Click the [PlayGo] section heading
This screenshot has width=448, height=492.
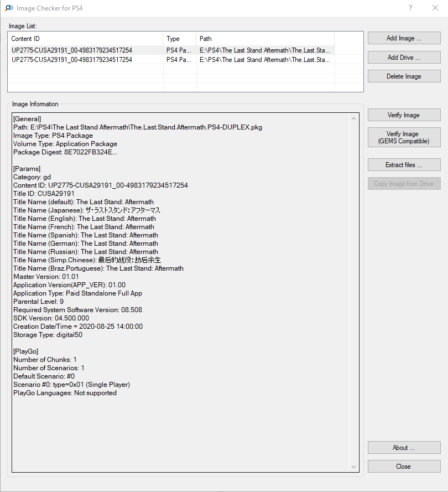click(26, 351)
